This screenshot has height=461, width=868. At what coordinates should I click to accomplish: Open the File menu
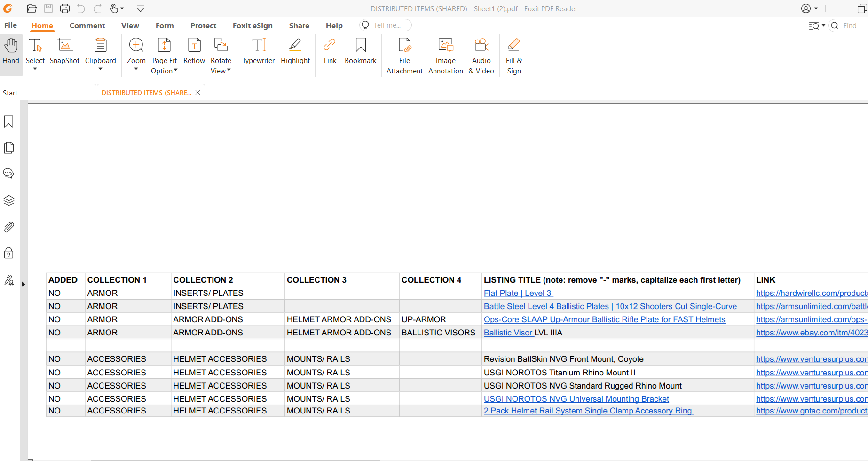click(x=10, y=25)
